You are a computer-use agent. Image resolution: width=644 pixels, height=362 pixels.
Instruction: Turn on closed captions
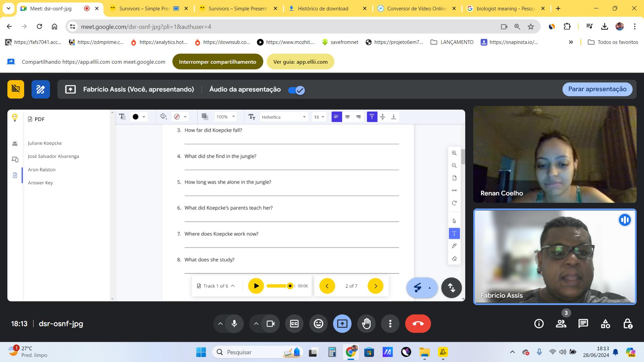294,324
